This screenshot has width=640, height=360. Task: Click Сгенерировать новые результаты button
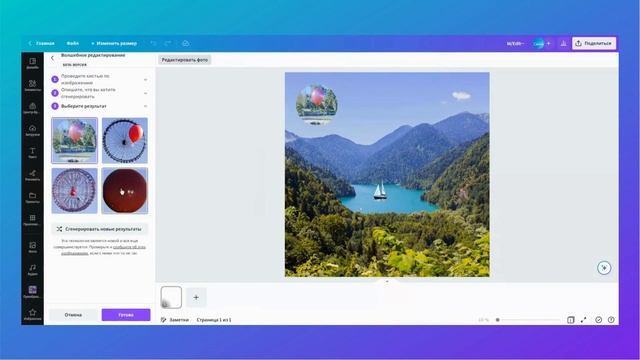100,229
